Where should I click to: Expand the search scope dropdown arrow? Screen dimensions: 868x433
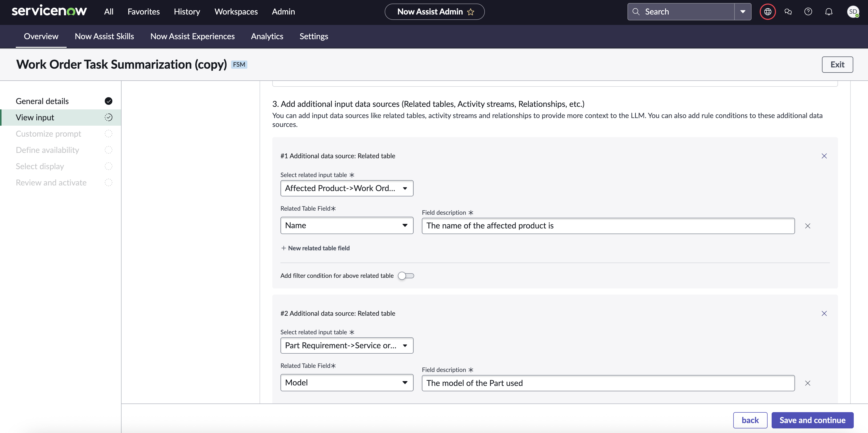(743, 12)
